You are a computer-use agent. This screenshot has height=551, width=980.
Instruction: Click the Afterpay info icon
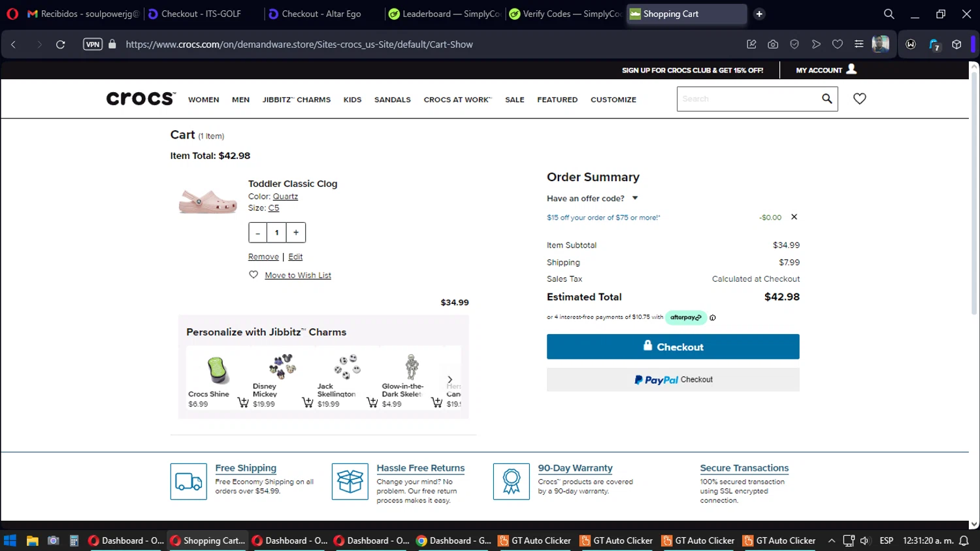coord(713,318)
